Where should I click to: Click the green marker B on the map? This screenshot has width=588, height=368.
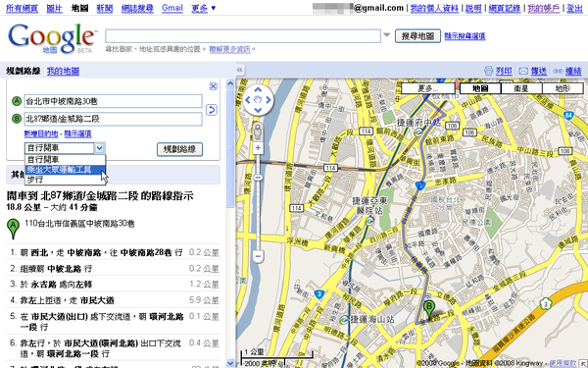[429, 310]
